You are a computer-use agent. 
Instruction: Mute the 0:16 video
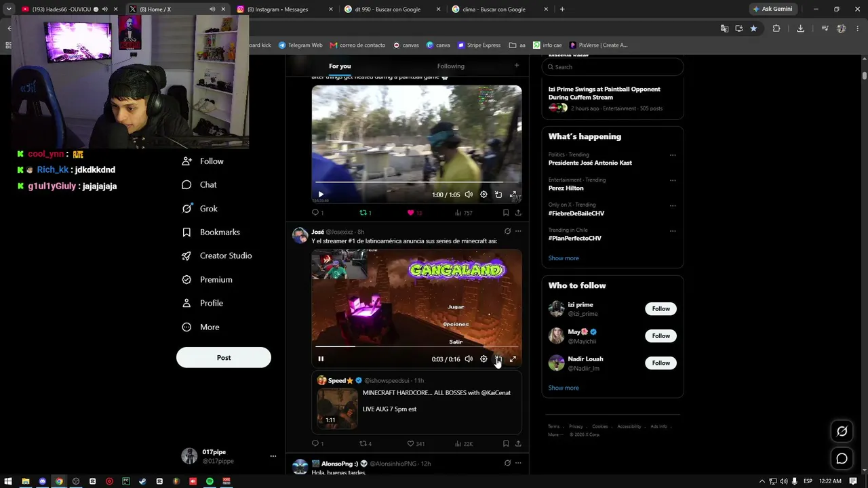coord(469,359)
